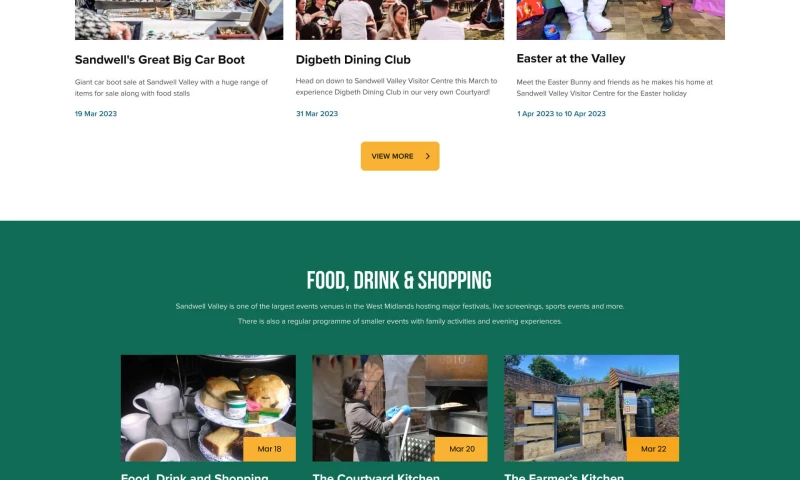Click the Mar 22 date badge
Viewport: 800px width, 480px height.
click(653, 449)
